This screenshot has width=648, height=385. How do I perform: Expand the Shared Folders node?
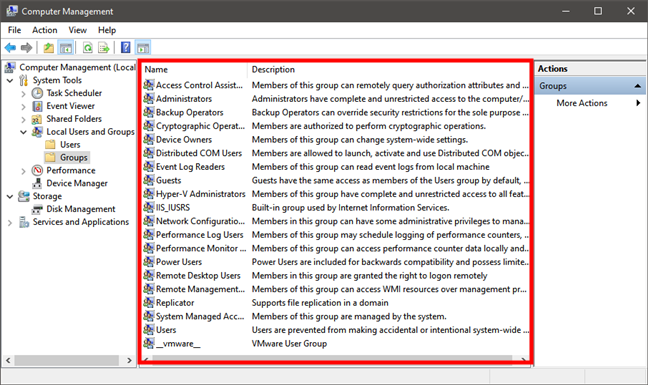click(x=24, y=119)
